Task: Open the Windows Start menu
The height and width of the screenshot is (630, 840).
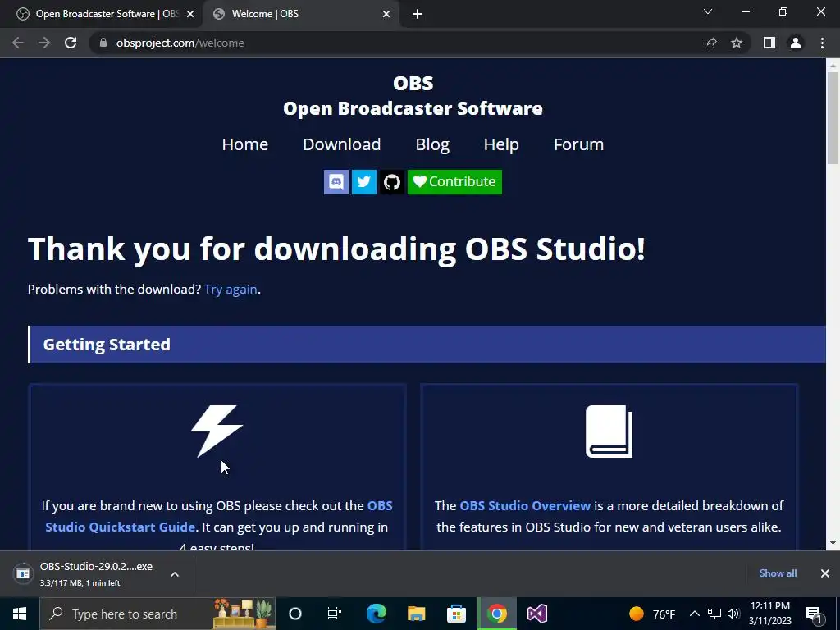Action: [20, 614]
